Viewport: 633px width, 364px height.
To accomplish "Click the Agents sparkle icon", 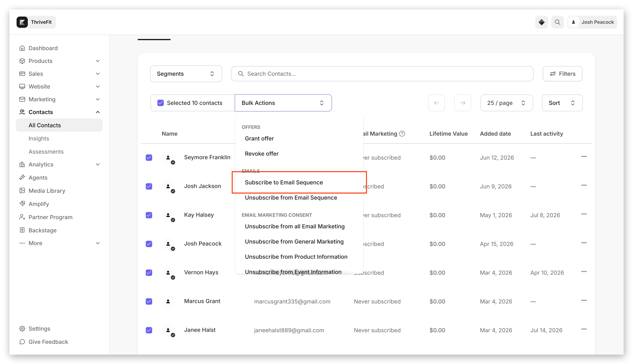I will click(x=22, y=177).
